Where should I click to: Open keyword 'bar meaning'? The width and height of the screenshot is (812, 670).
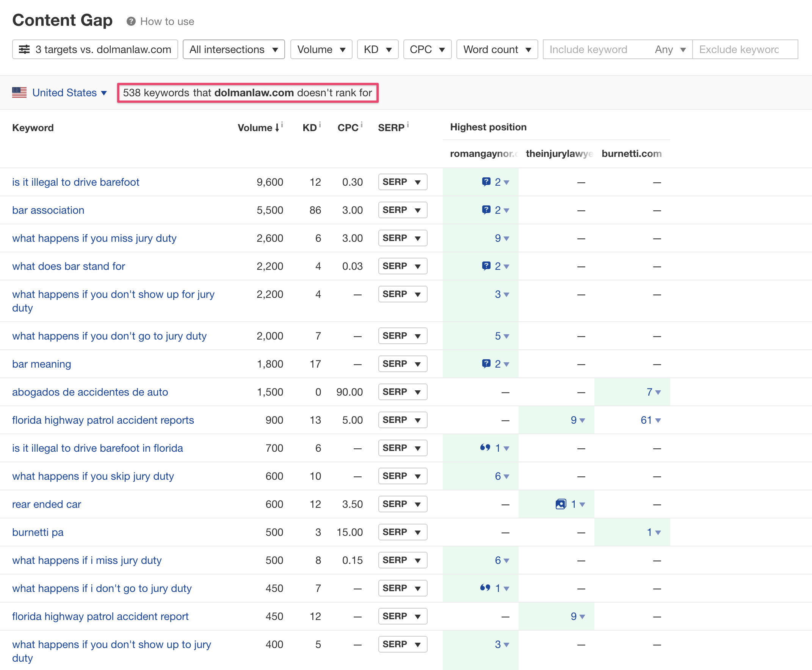(x=42, y=364)
